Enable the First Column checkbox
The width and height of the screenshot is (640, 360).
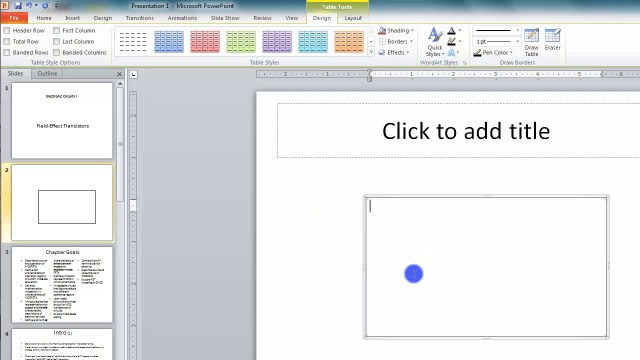pyautogui.click(x=56, y=31)
